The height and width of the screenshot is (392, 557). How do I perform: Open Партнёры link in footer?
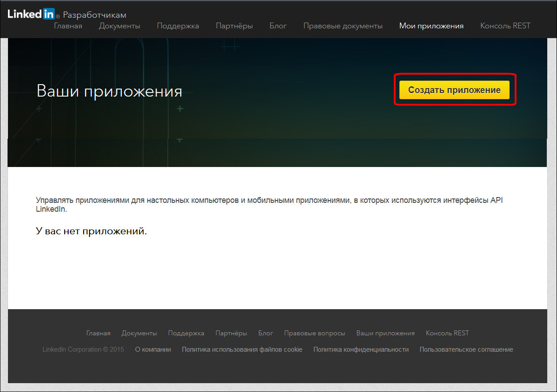[x=231, y=333]
